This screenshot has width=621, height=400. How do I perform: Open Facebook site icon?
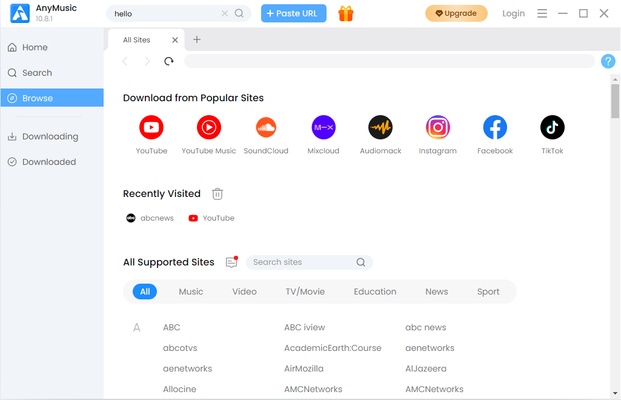tap(495, 127)
